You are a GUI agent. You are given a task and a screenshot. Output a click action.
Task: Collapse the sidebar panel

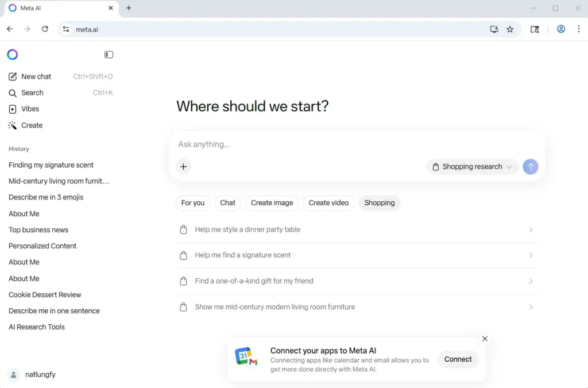(109, 55)
